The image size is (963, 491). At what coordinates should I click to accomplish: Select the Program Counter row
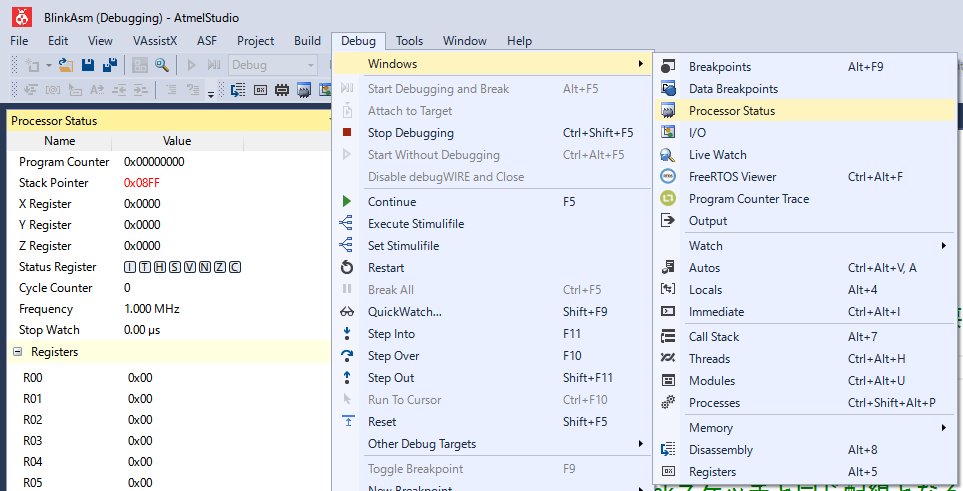point(170,162)
